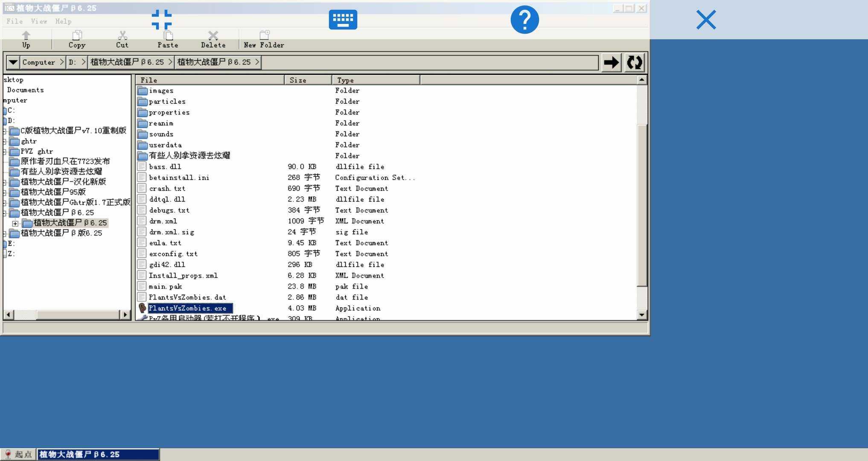
Task: Open the View menu
Action: tap(39, 21)
